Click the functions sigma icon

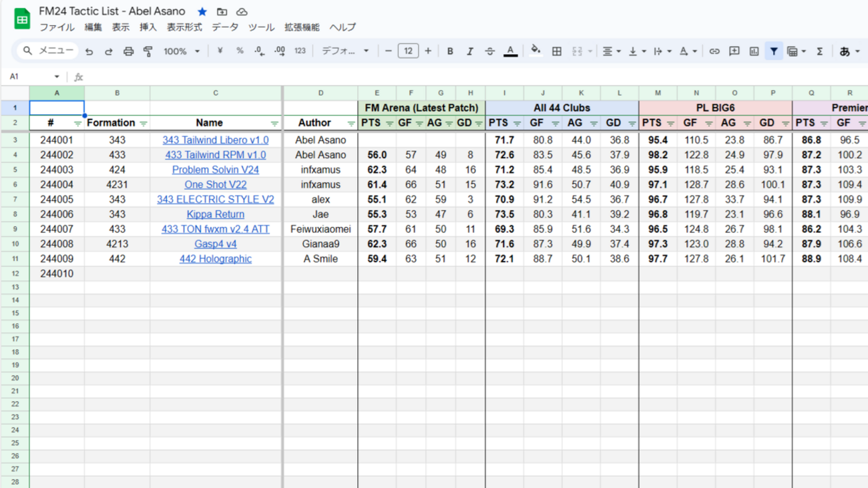[x=819, y=51]
